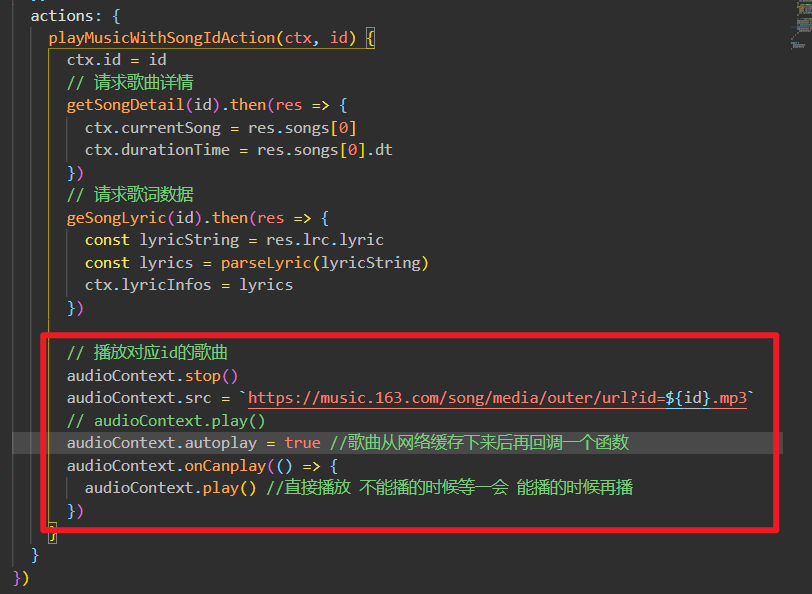Click the line 'audioContext.stop()'
Image resolution: width=812 pixels, height=594 pixels.
152,375
